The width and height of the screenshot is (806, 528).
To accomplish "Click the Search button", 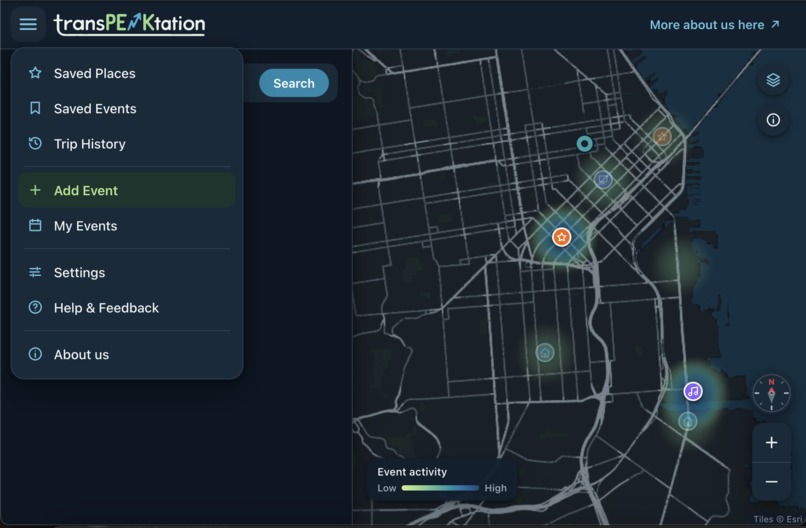I will coord(294,83).
